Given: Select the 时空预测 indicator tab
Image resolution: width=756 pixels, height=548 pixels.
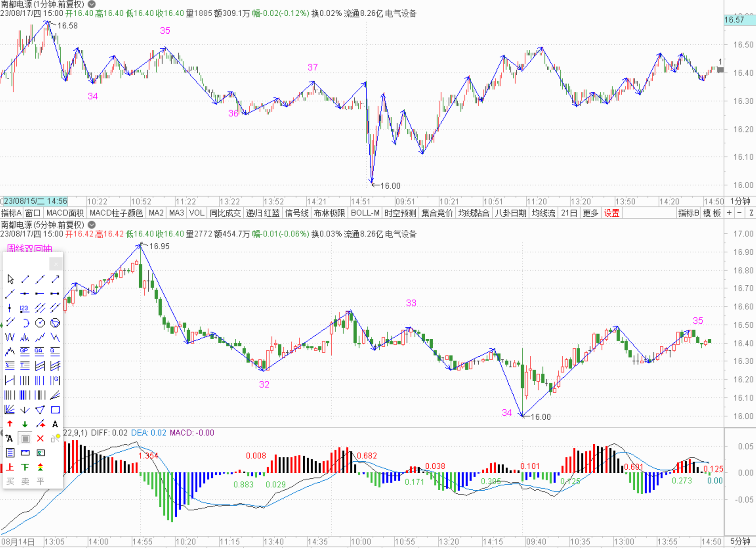Looking at the screenshot, I should (x=400, y=213).
